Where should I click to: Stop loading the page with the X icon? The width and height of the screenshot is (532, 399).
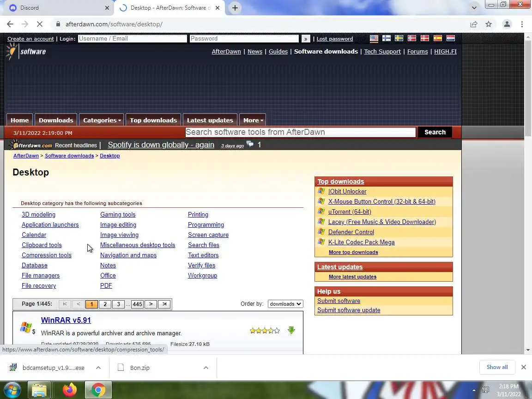(x=40, y=24)
